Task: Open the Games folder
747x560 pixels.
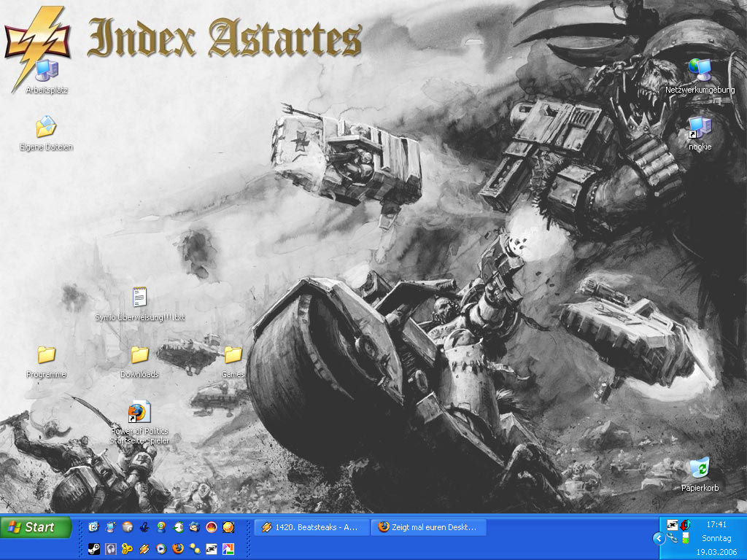Action: coord(233,362)
